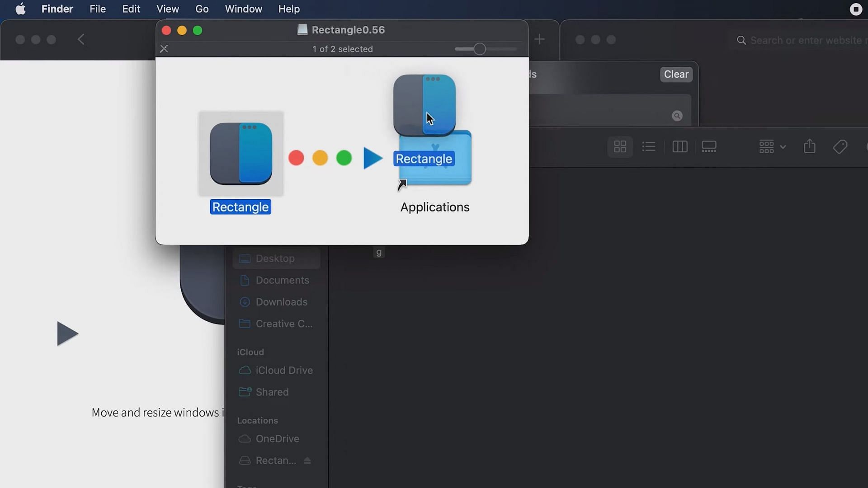The width and height of the screenshot is (868, 488).
Task: Click the "1 of 2 selected" status text
Action: tap(342, 49)
